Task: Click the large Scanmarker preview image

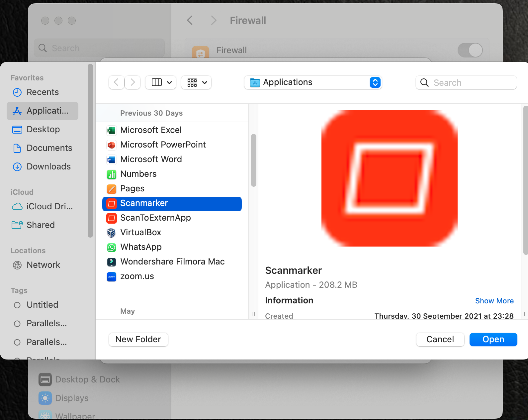Action: pos(389,178)
